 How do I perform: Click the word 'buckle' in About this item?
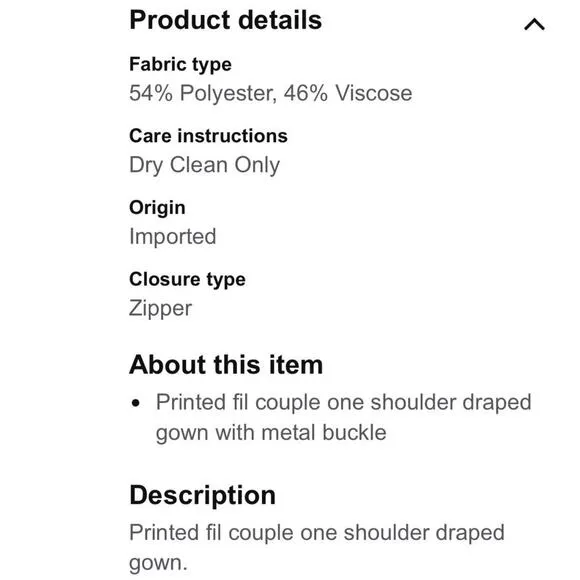pos(354,432)
